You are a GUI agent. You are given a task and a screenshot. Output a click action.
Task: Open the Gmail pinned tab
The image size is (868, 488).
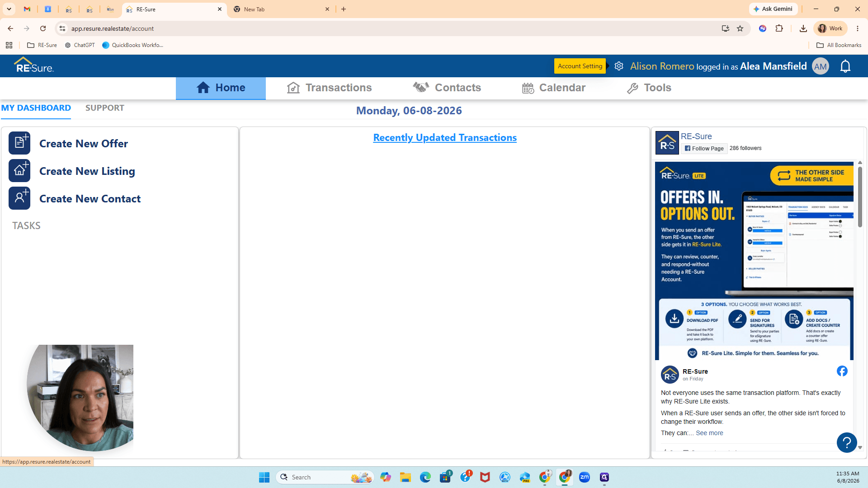click(27, 9)
